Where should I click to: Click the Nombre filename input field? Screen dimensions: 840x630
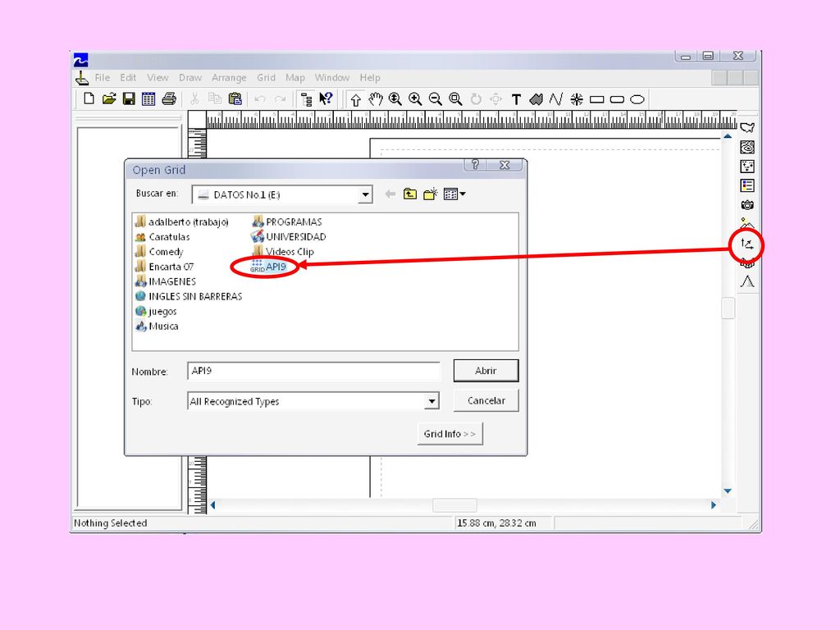313,371
